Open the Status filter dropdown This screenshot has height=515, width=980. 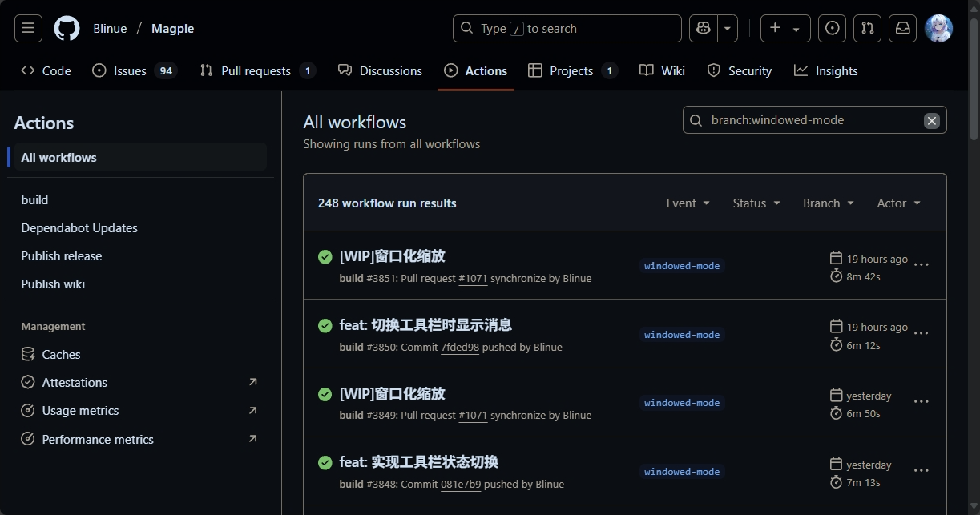point(756,203)
